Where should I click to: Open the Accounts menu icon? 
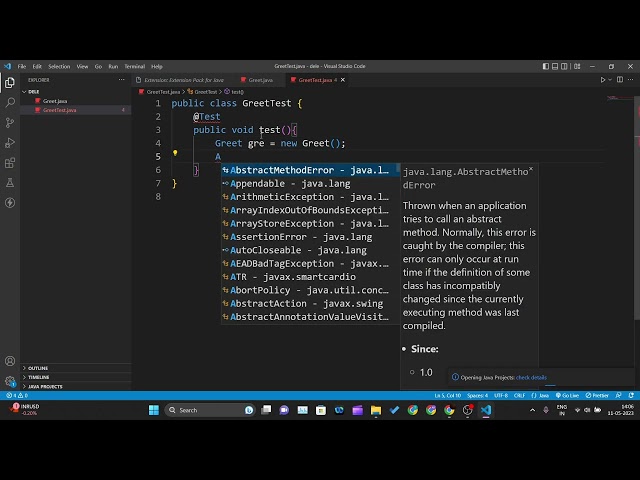pos(10,361)
